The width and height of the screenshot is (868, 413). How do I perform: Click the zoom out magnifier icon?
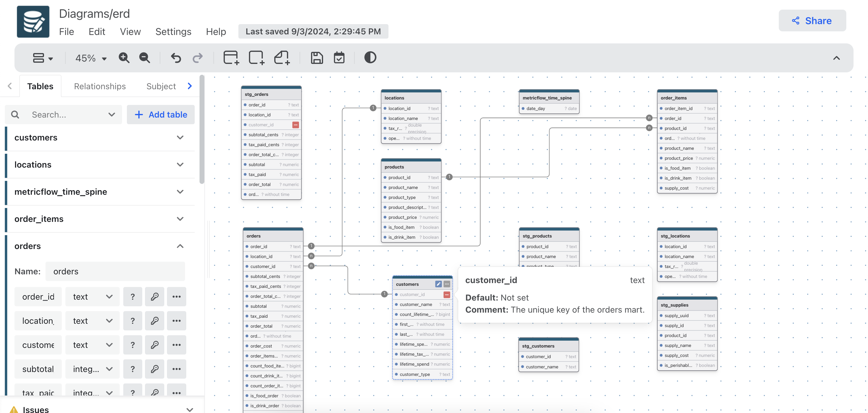144,57
